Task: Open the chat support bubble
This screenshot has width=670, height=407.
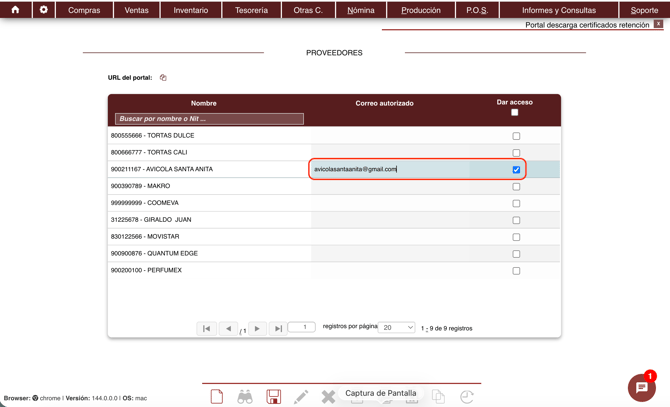Action: pos(641,388)
